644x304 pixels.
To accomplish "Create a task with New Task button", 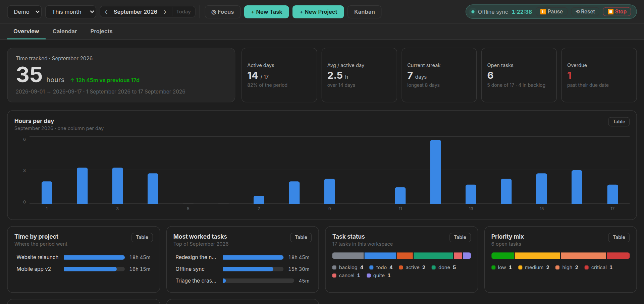I will point(266,12).
